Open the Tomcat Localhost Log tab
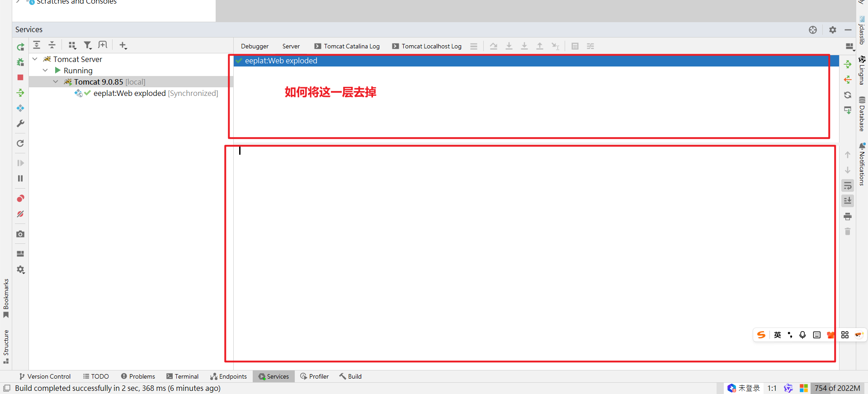Screen dimensions: 868x394 point(427,46)
